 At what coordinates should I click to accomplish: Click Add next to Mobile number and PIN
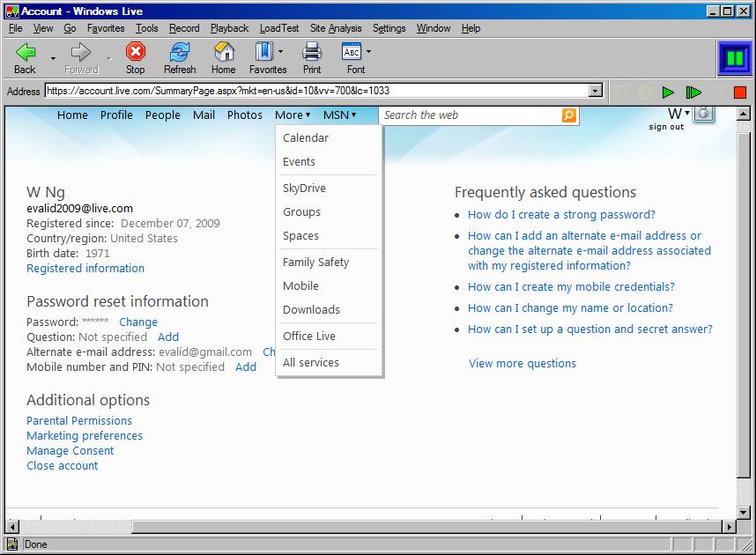tap(246, 366)
